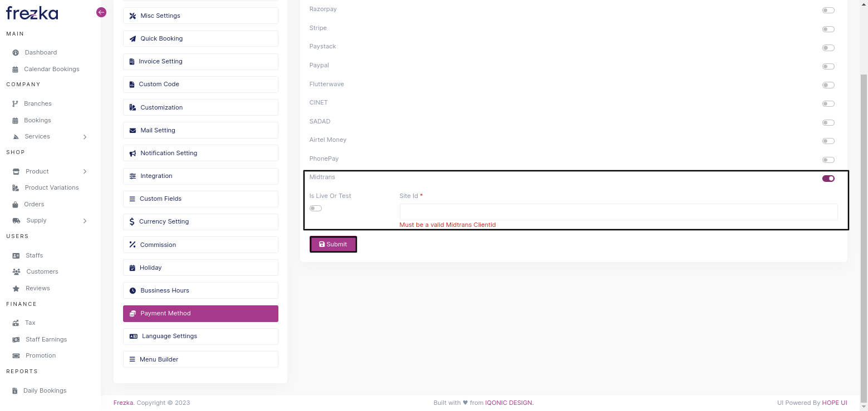The height and width of the screenshot is (411, 868).
Task: Click the Branches fork icon
Action: coord(16,104)
